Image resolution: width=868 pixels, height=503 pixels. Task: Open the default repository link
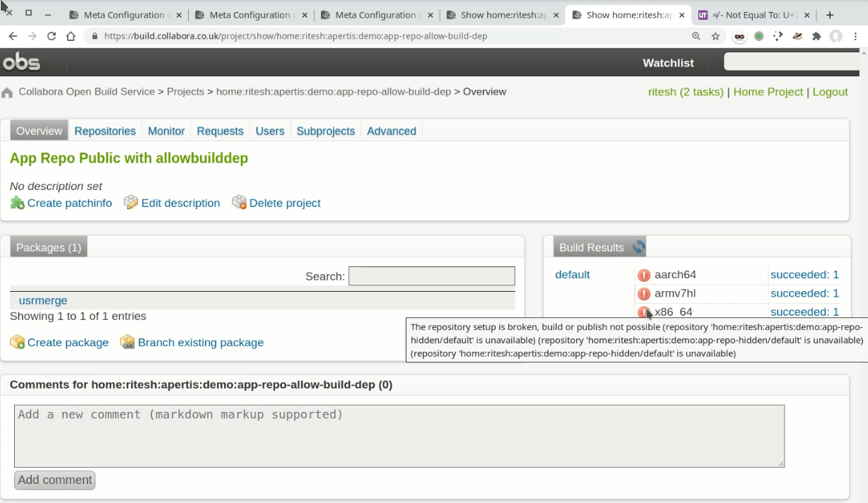(x=573, y=275)
